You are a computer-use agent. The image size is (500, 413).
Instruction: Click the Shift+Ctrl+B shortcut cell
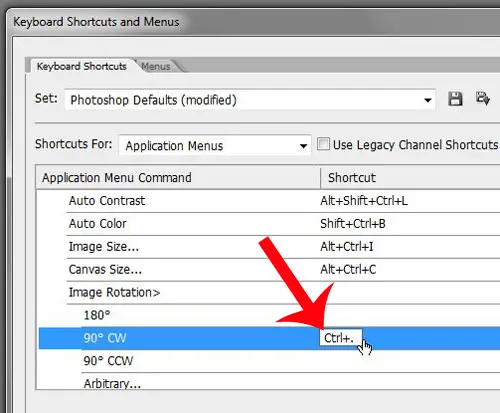[x=353, y=224]
